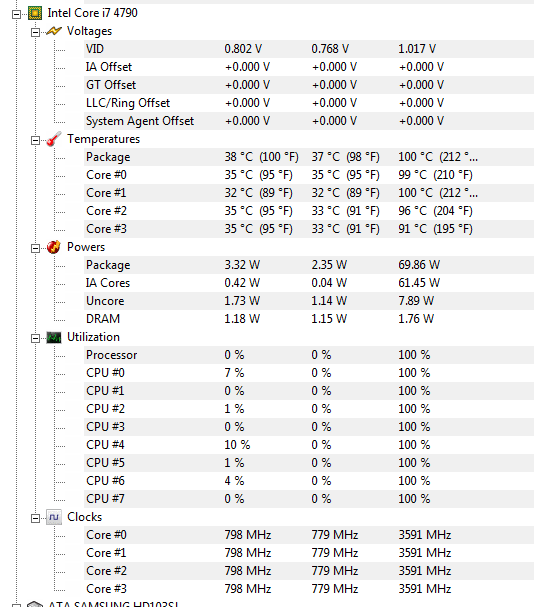534x607 pixels.
Task: Click the Intel Core i7 4790 processor chip icon
Action: 35,13
